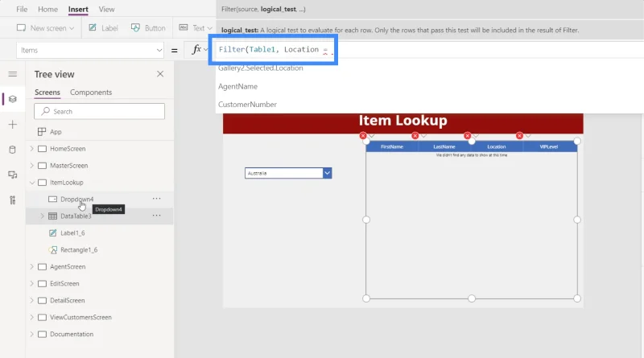
Task: Expand the DetailScreen node
Action: click(32, 300)
